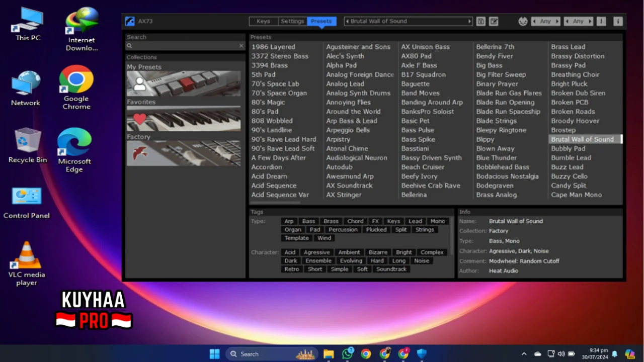Open My Presets collection thumbnail
Screen dimensions: 644x362
coord(184,83)
